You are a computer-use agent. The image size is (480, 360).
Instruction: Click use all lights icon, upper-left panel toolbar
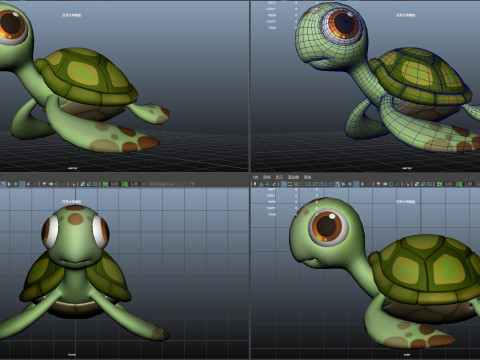pyautogui.click(x=28, y=184)
